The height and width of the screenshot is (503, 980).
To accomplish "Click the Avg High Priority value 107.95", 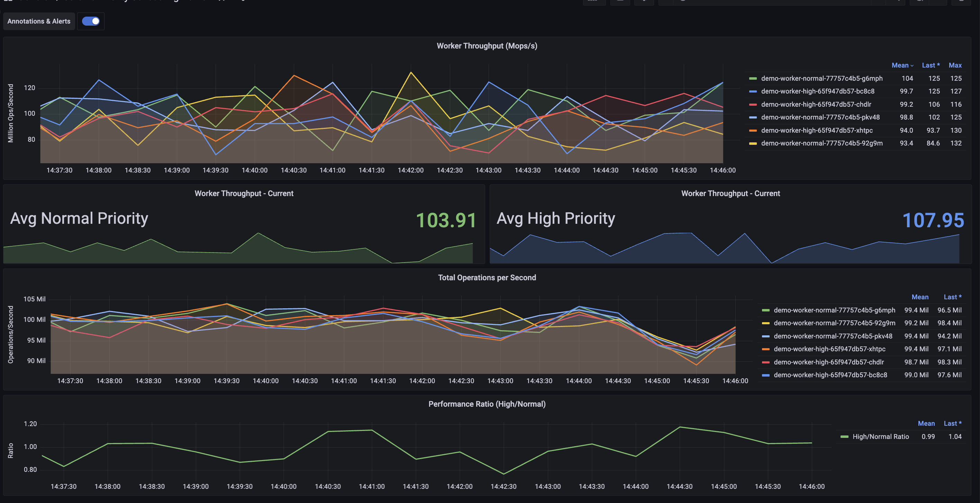I will (x=933, y=220).
